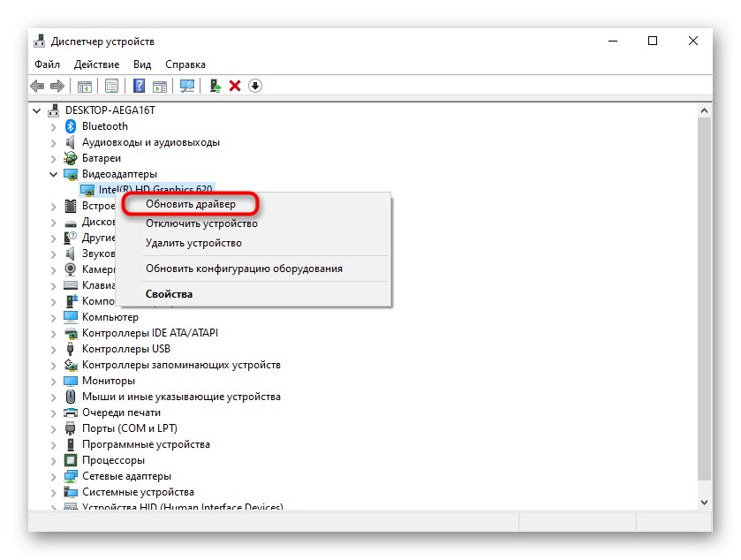Close the Диспетчер устройств window
The width and height of the screenshot is (741, 560).
tap(693, 42)
